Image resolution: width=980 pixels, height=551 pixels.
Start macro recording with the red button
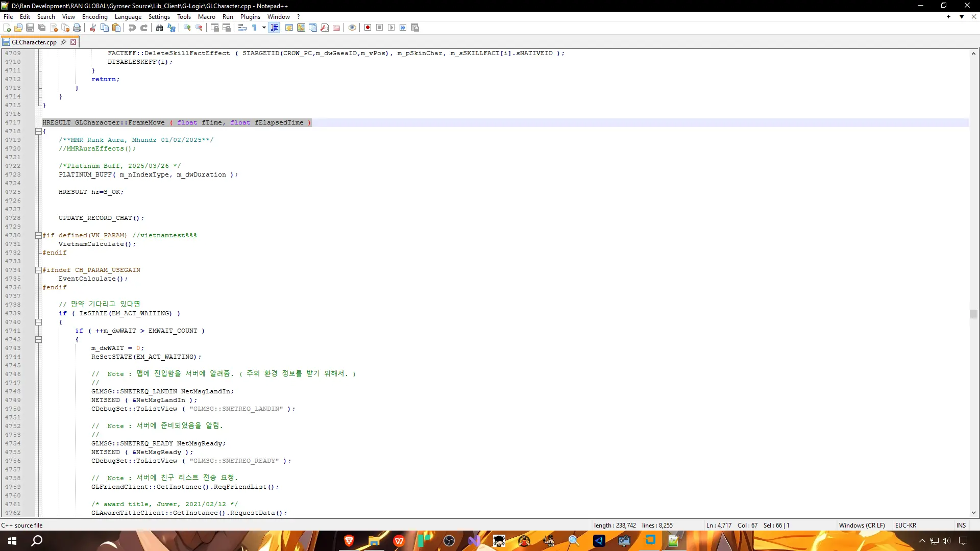pyautogui.click(x=367, y=28)
